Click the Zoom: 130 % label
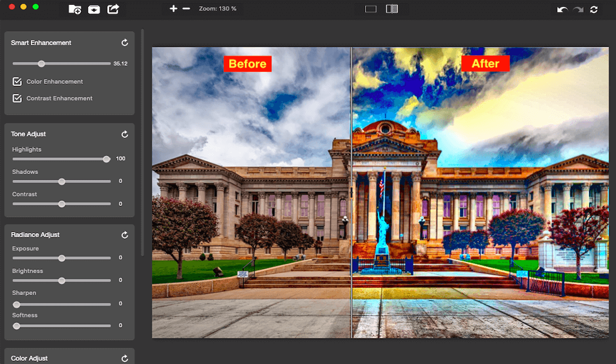 pos(217,9)
